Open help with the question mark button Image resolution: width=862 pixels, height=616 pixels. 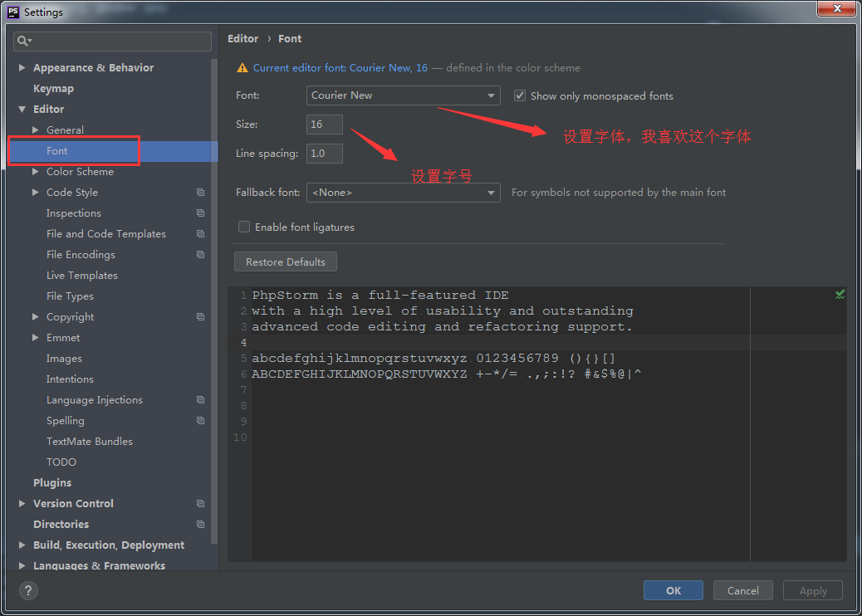click(28, 591)
